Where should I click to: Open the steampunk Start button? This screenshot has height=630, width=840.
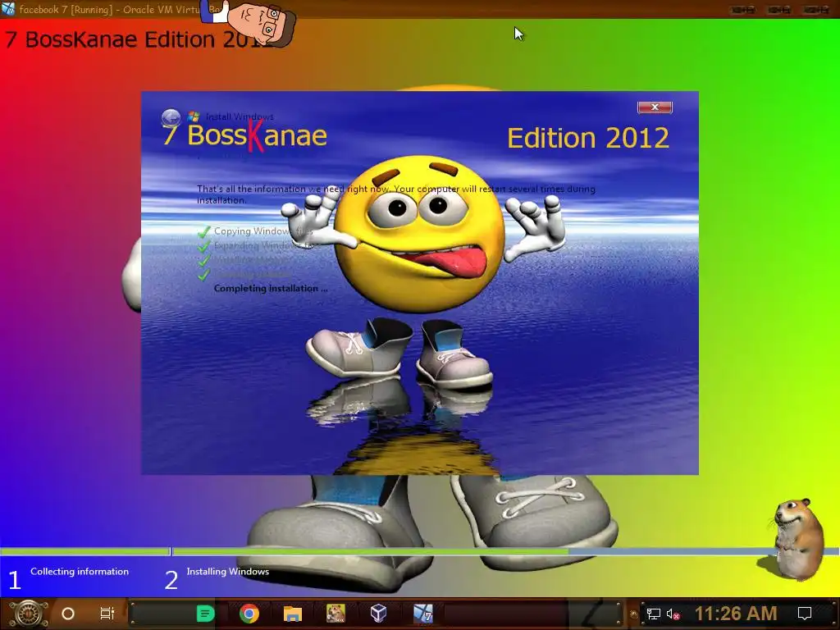point(29,614)
